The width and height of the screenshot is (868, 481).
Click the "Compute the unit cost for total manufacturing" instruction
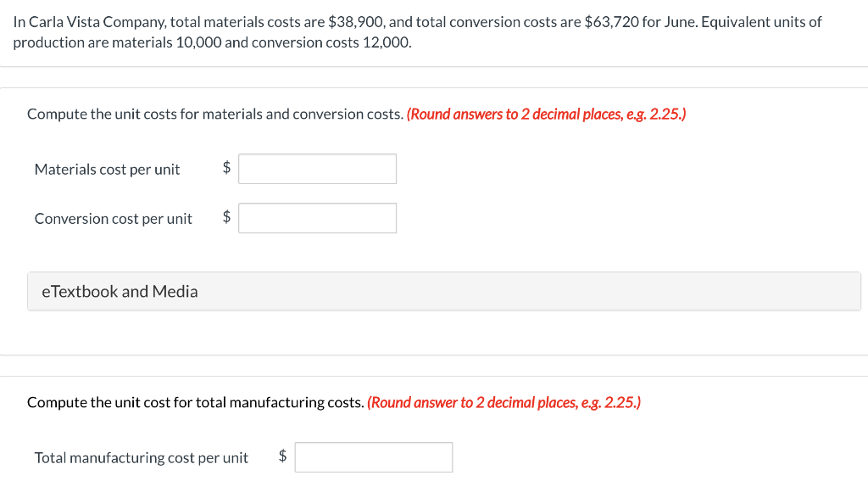[195, 402]
